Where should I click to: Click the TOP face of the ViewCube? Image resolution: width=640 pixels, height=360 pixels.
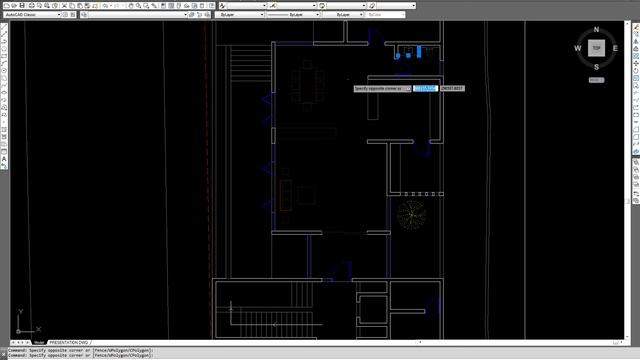coord(596,48)
